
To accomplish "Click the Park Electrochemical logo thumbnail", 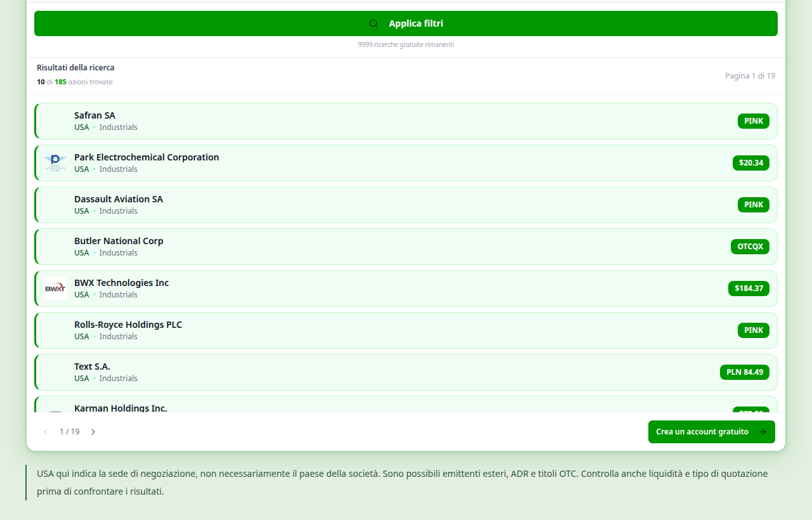I will tap(55, 163).
